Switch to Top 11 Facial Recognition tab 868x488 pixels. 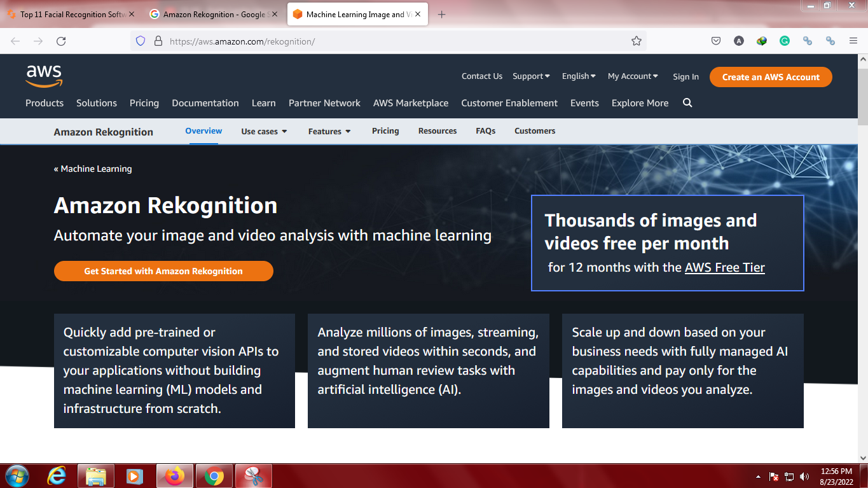[x=71, y=15]
